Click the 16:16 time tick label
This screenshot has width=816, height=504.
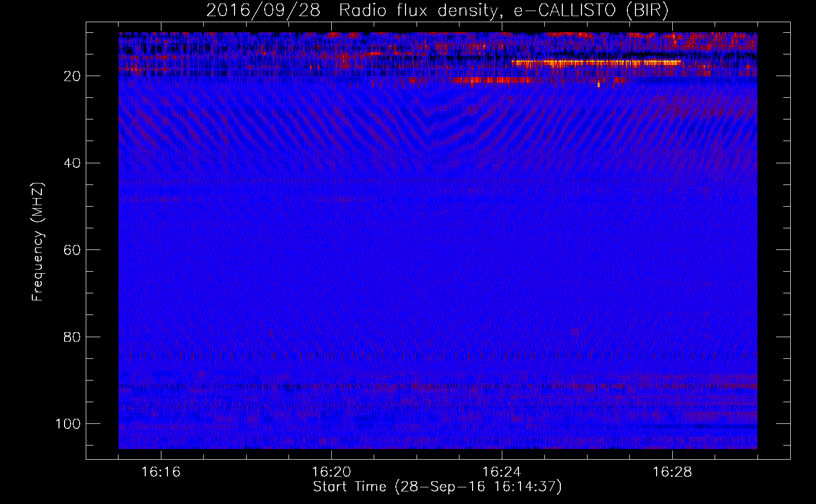pyautogui.click(x=161, y=472)
